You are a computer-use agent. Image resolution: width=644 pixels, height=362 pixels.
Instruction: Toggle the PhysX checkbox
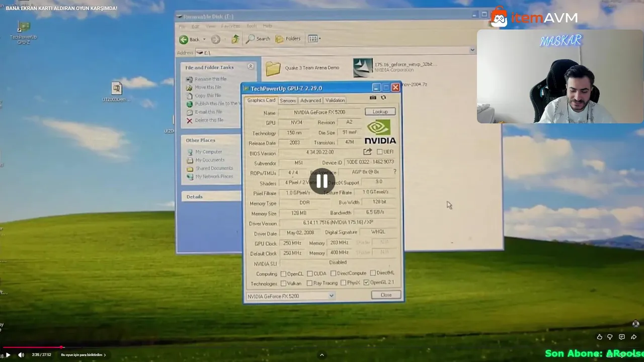343,283
